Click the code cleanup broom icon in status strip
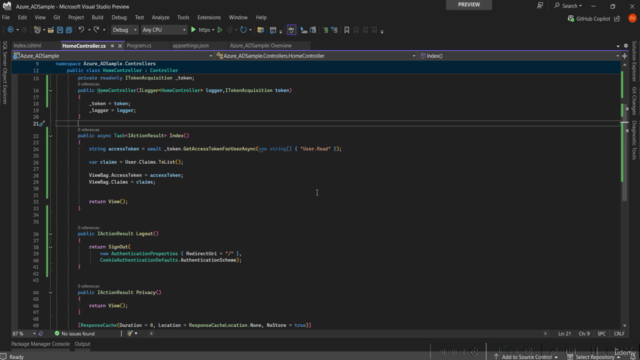This screenshot has height=360, width=640. (130, 333)
